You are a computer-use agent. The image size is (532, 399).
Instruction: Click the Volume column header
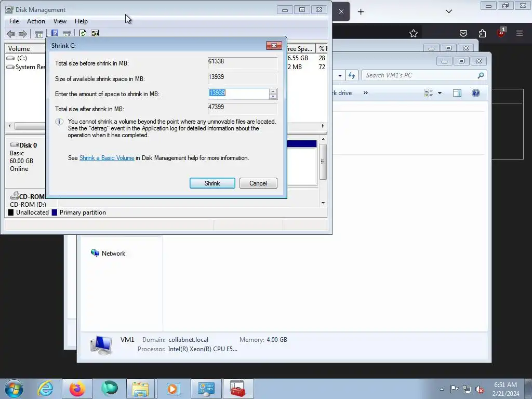coord(25,48)
